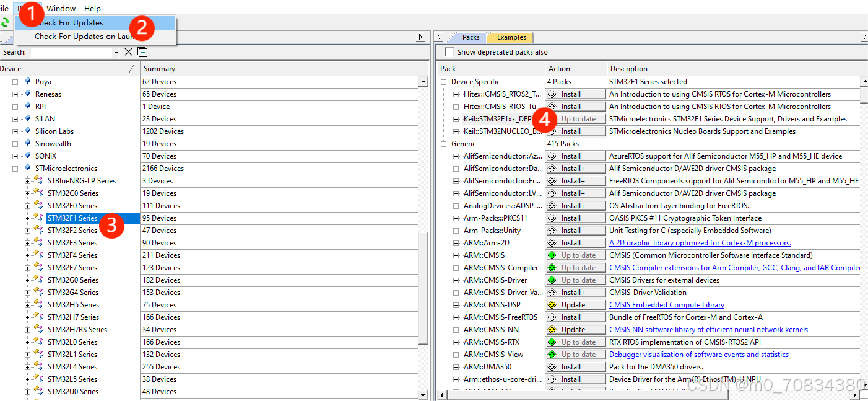Viewport: 868px width, 401px height.
Task: Click the Puya vendor icon
Action: pos(27,82)
